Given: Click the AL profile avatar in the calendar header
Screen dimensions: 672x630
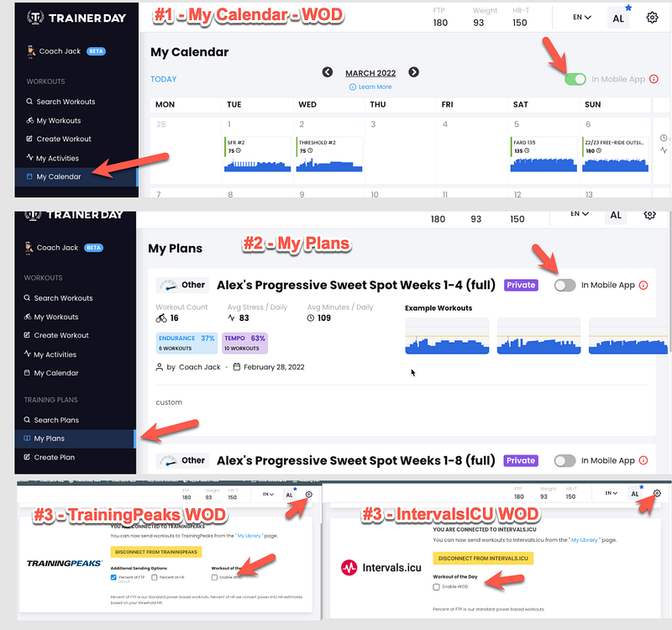Looking at the screenshot, I should [x=618, y=18].
